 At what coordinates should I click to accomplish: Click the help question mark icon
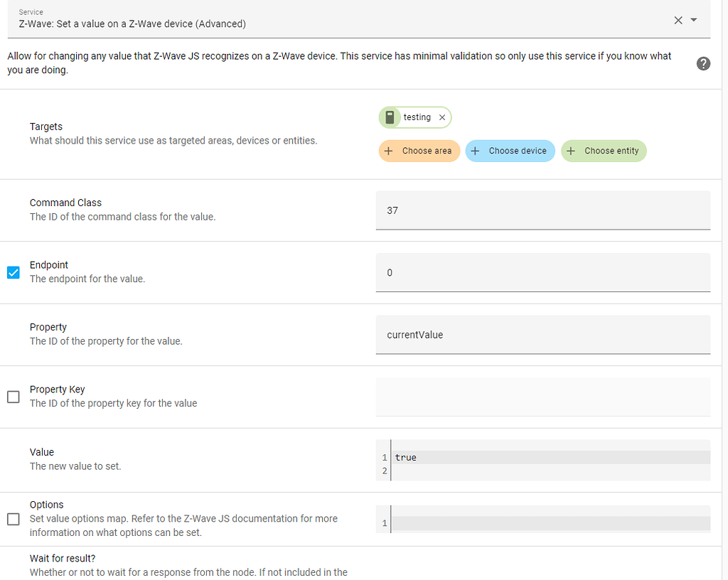point(703,64)
